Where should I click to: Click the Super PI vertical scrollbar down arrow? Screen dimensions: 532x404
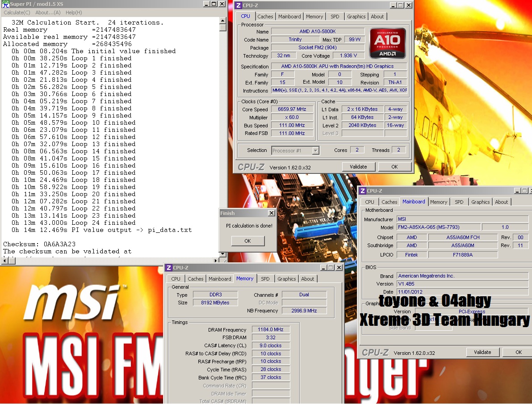[x=222, y=254]
